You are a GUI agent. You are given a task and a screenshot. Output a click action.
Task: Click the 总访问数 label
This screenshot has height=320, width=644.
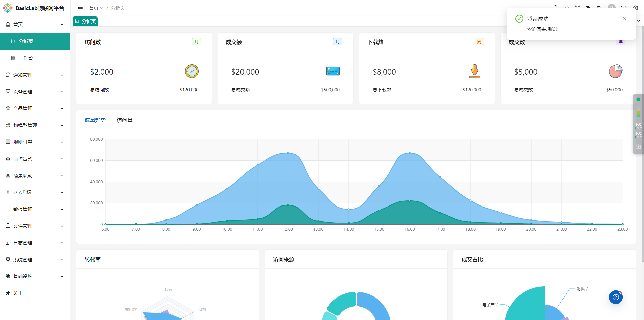[x=99, y=90]
